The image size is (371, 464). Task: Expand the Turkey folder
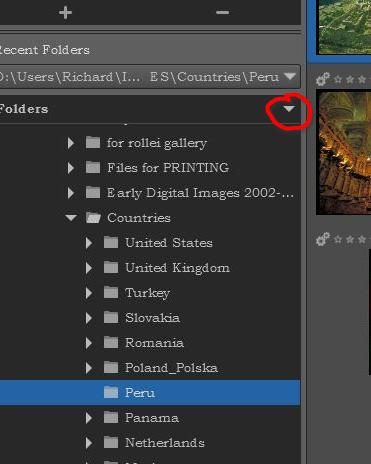tap(89, 293)
